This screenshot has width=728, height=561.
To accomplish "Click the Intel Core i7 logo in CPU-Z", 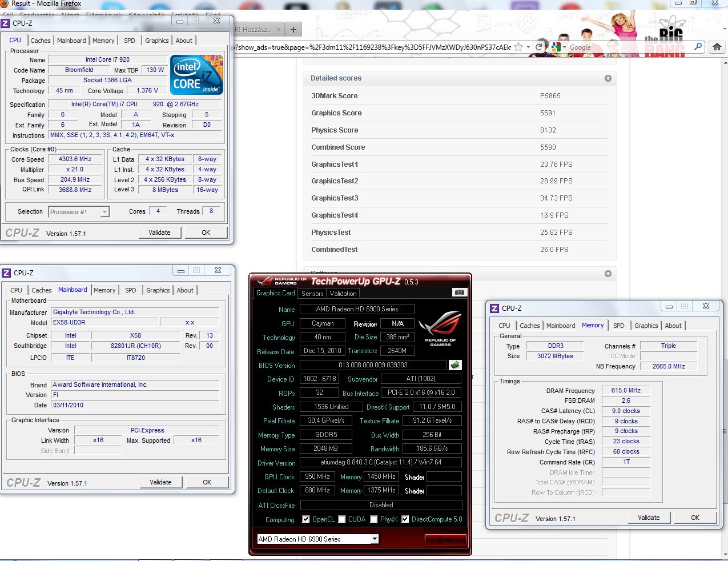I will [196, 75].
